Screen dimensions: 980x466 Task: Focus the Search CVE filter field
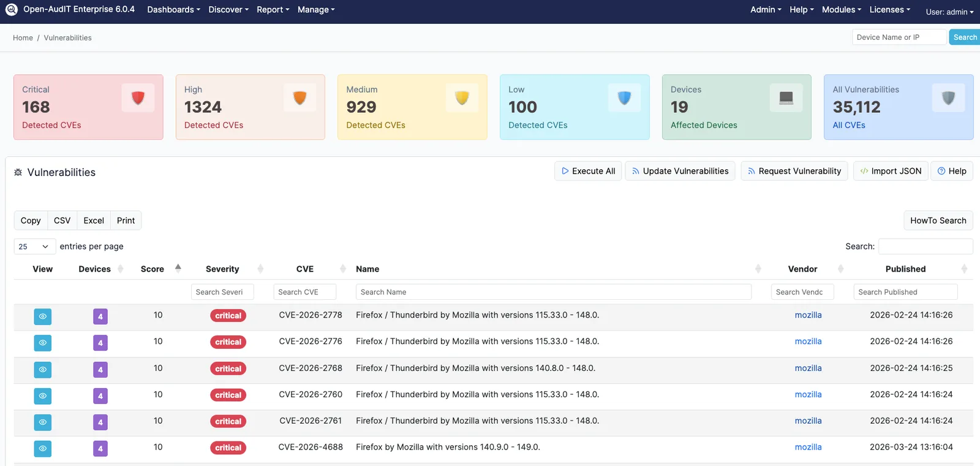[x=305, y=292]
